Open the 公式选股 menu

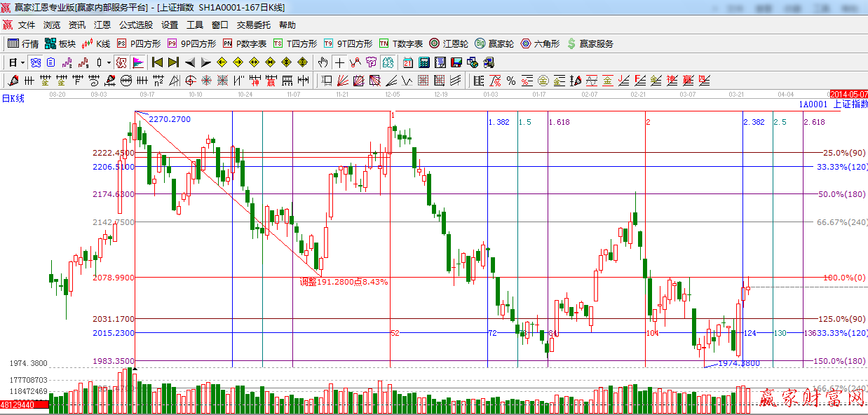pyautogui.click(x=135, y=25)
